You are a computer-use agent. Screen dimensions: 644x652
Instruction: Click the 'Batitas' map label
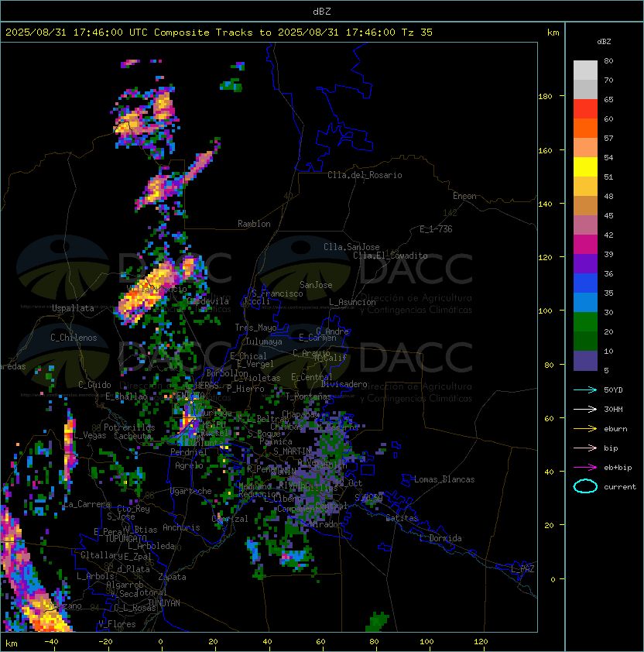(402, 518)
